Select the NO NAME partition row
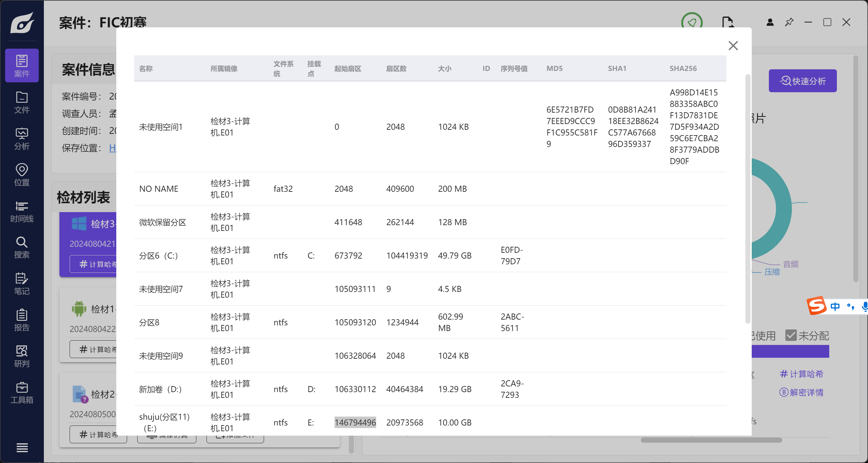This screenshot has width=868, height=463. pyautogui.click(x=430, y=189)
